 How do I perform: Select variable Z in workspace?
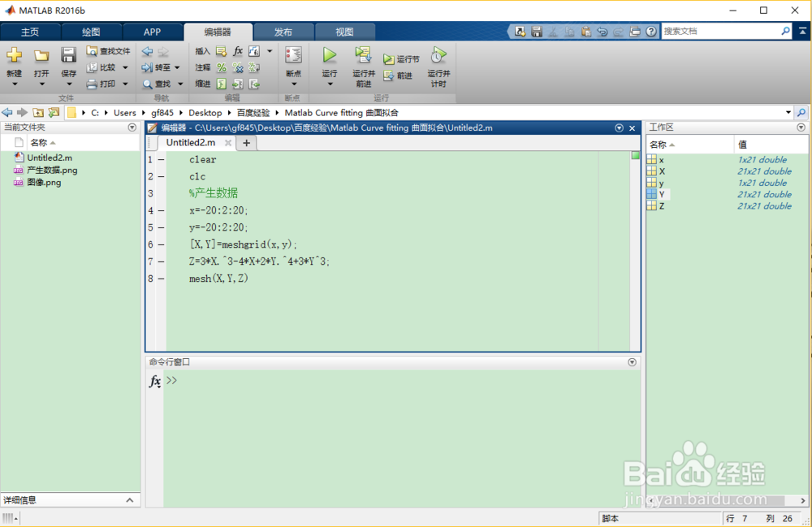tap(662, 206)
